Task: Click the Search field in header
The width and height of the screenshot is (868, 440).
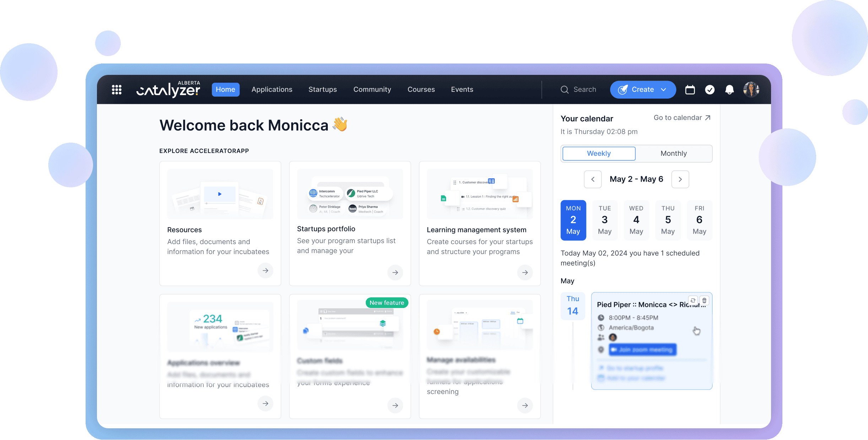Action: click(x=584, y=90)
